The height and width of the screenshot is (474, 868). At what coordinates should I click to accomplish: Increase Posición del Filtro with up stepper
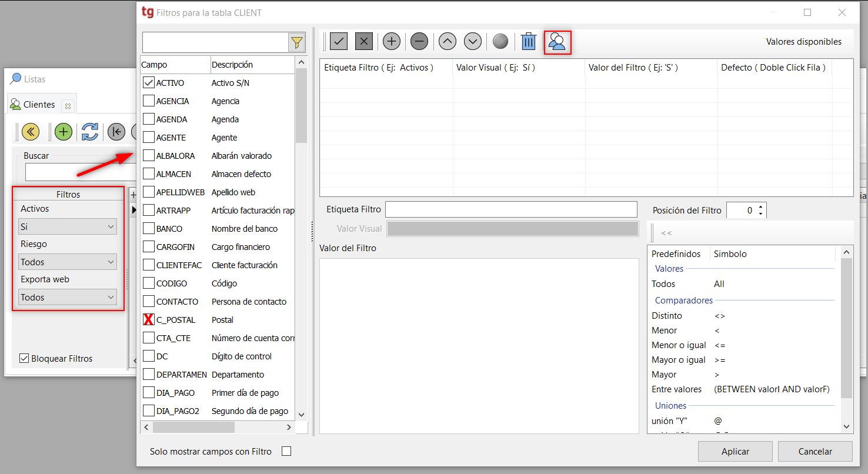pos(761,207)
